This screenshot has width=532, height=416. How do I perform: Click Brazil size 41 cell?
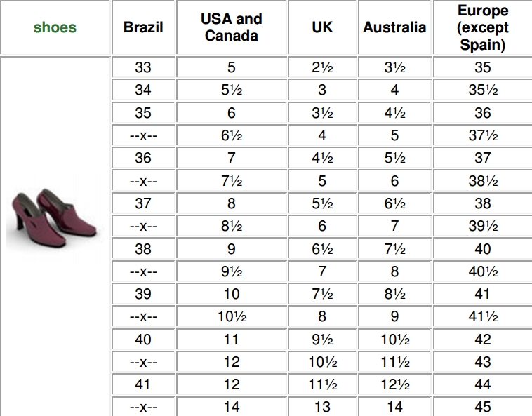coord(143,384)
